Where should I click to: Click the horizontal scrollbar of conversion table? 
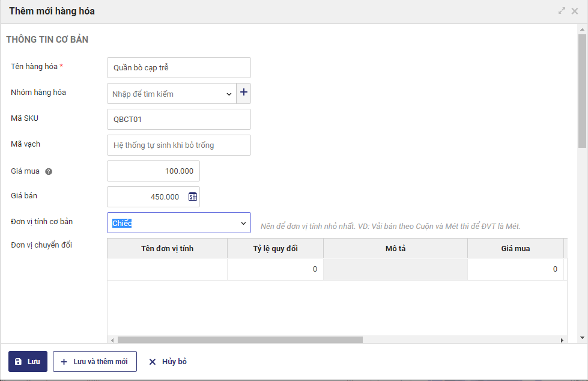[240, 340]
